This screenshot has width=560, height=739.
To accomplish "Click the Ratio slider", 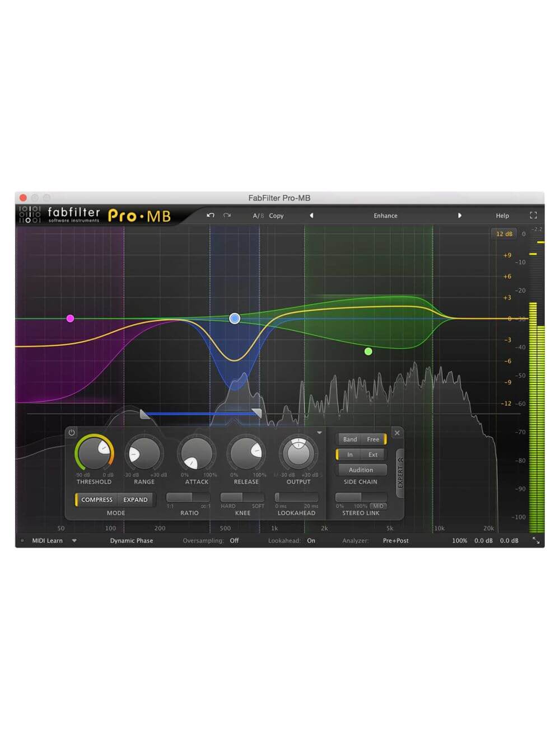I will pos(188,497).
